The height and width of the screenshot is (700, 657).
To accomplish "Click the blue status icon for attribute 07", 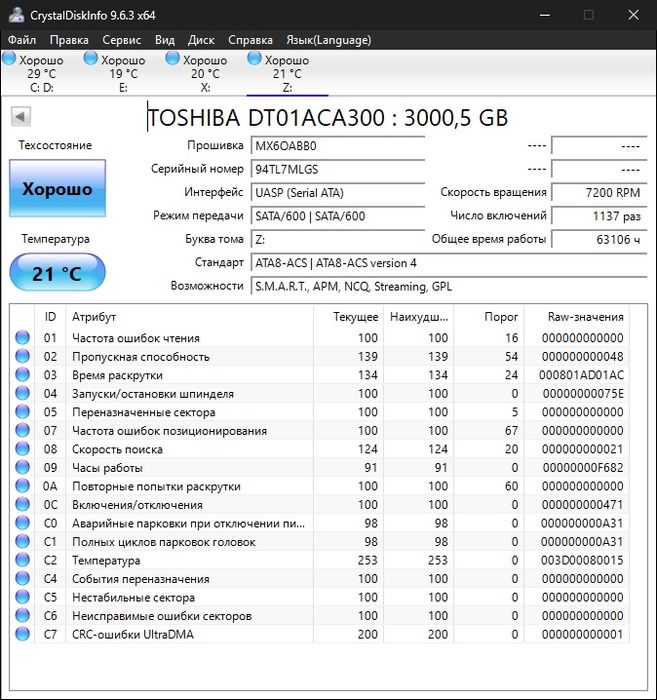I will pos(22,430).
